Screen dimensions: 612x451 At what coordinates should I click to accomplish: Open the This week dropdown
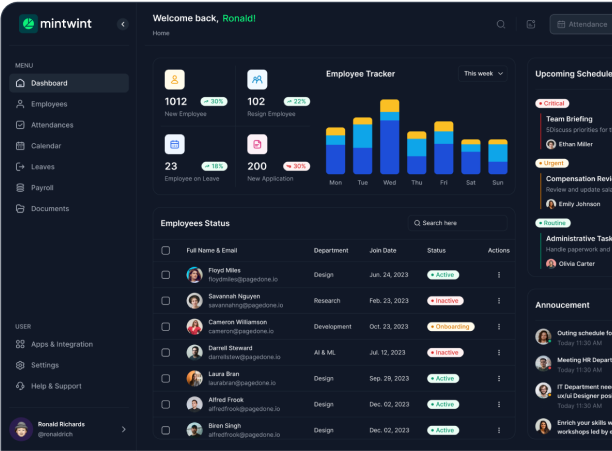tap(483, 74)
